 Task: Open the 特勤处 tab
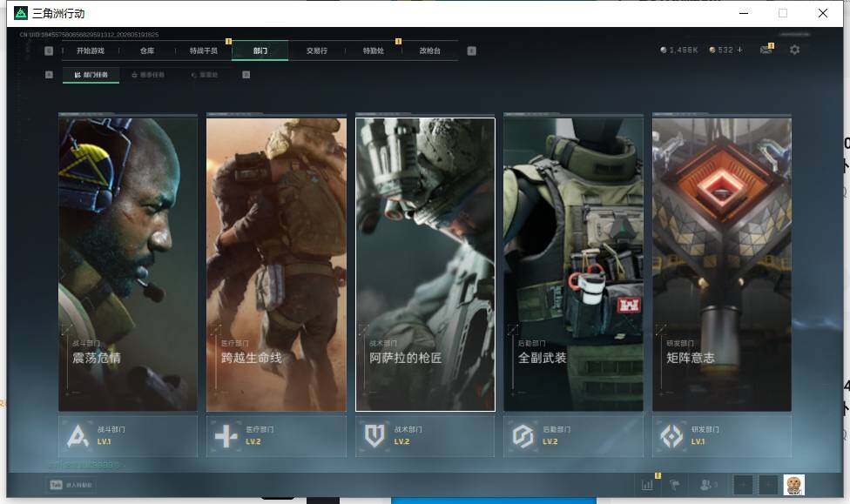click(374, 51)
